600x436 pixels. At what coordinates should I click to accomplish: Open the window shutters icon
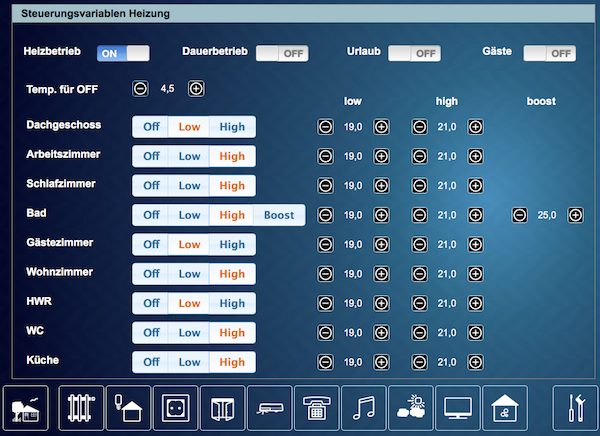click(x=223, y=408)
